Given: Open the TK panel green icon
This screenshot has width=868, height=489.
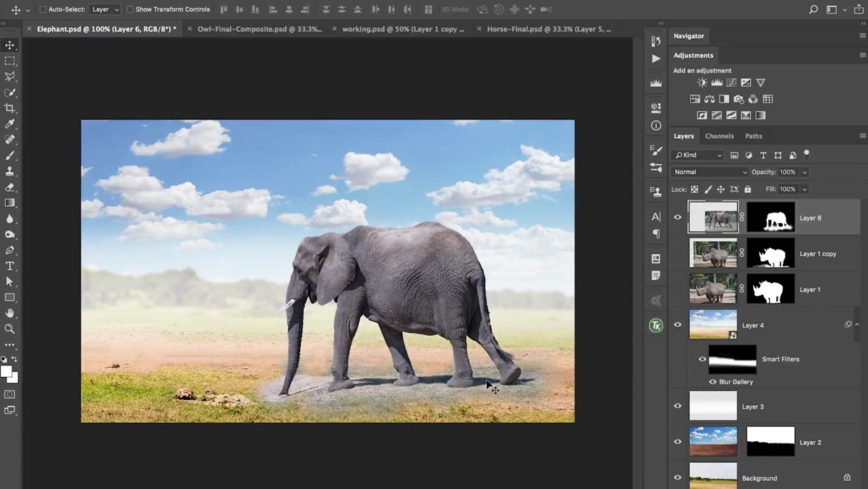Looking at the screenshot, I should point(656,326).
